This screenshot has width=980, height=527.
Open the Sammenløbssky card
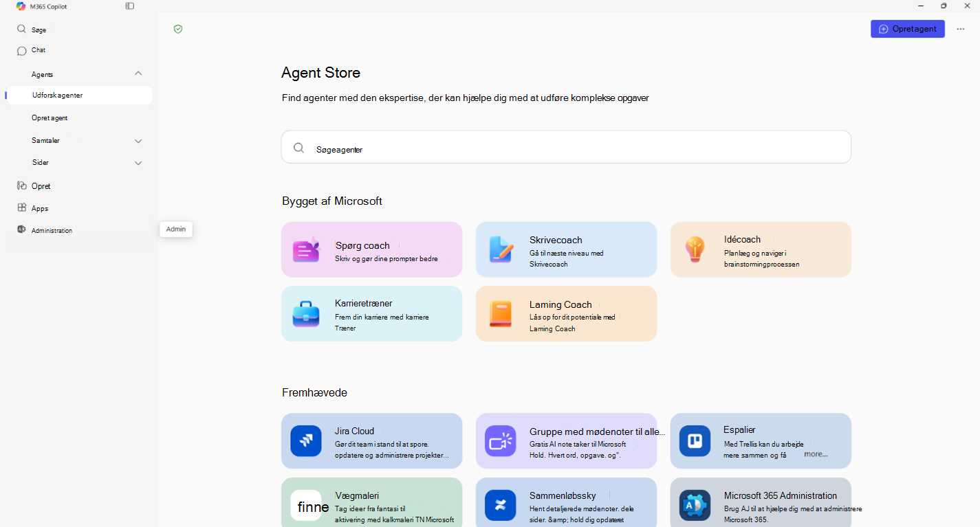point(566,502)
